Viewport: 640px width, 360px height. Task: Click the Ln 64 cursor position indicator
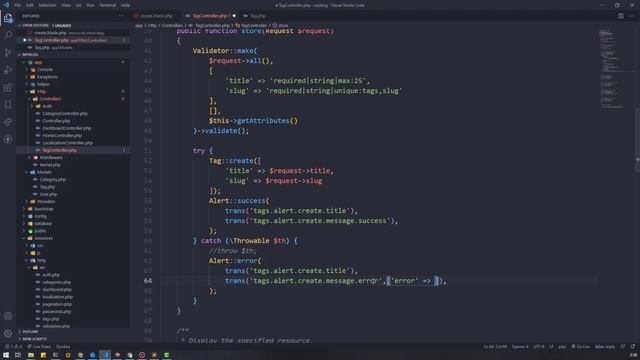495,347
